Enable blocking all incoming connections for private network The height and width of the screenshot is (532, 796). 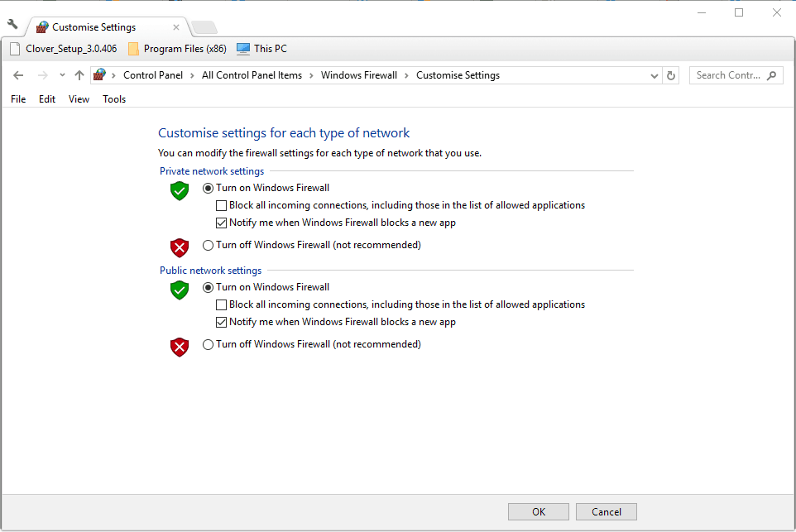coord(221,204)
